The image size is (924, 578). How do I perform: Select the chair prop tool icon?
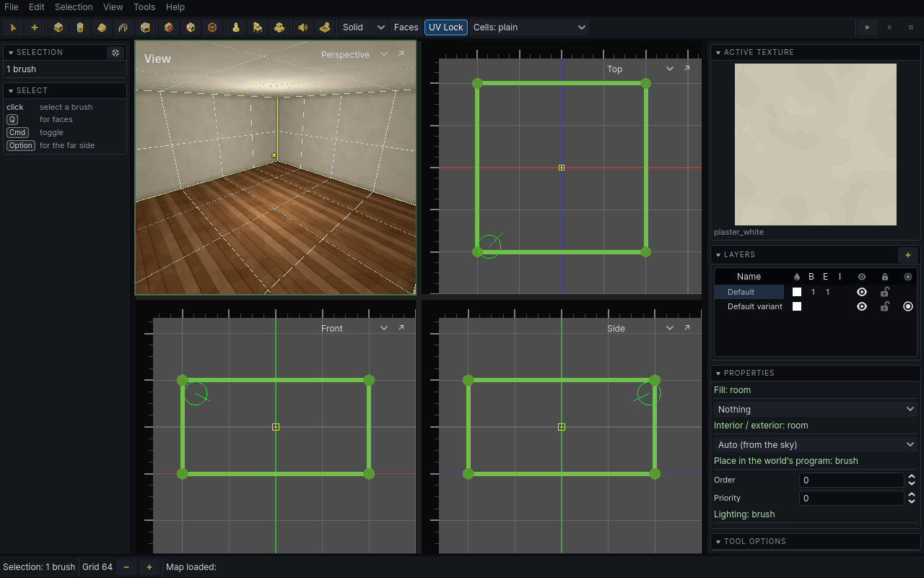(x=258, y=27)
